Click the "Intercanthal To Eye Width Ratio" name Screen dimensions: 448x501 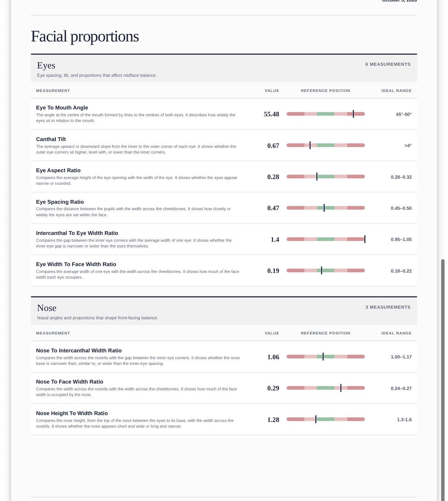[x=77, y=233]
